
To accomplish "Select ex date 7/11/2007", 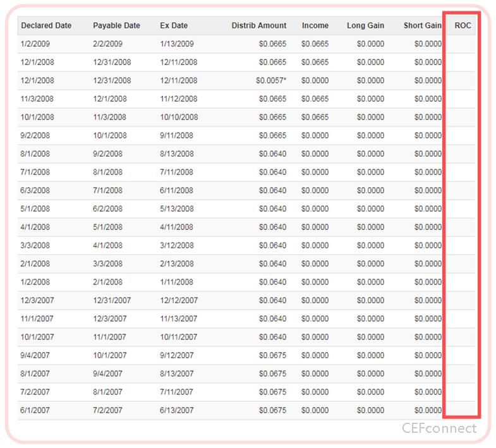I will (x=176, y=392).
